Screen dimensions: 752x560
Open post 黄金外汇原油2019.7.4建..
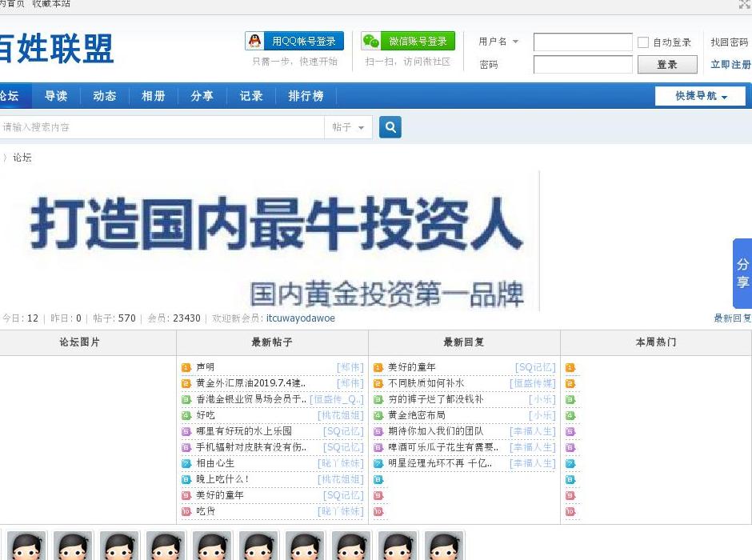[251, 383]
